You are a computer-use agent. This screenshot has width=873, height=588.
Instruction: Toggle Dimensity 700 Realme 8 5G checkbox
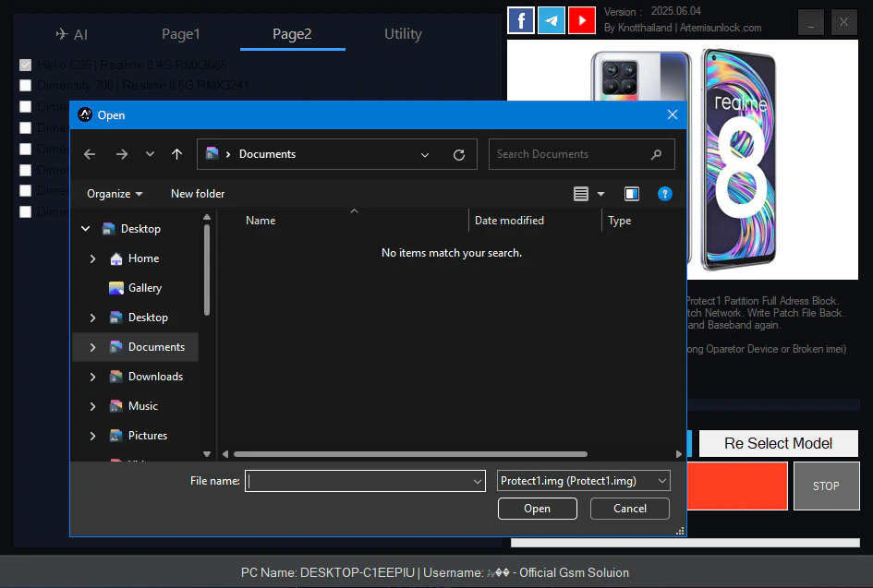click(25, 86)
